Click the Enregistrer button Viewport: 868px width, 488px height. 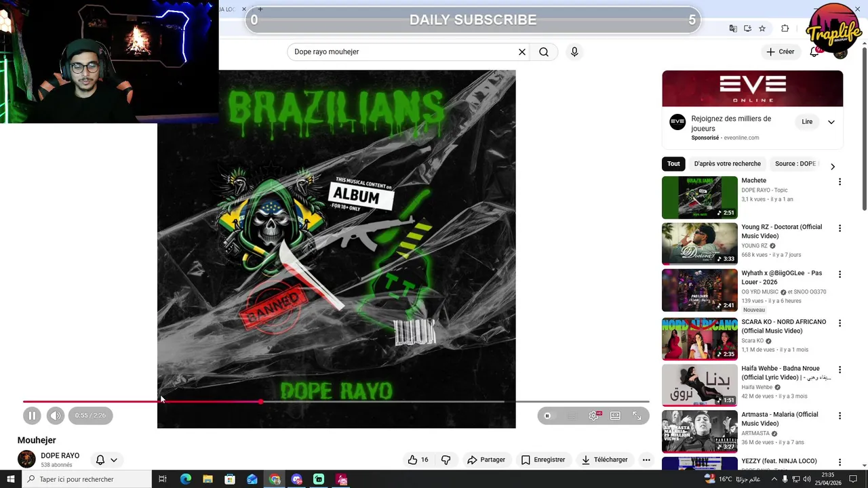point(542,460)
